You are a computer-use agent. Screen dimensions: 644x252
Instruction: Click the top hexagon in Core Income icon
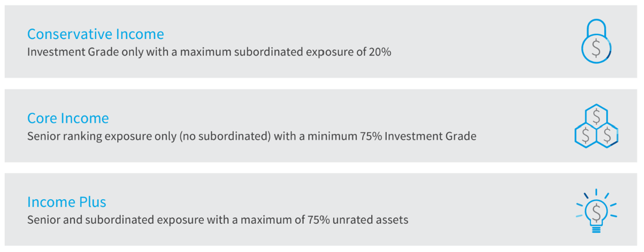pos(596,116)
